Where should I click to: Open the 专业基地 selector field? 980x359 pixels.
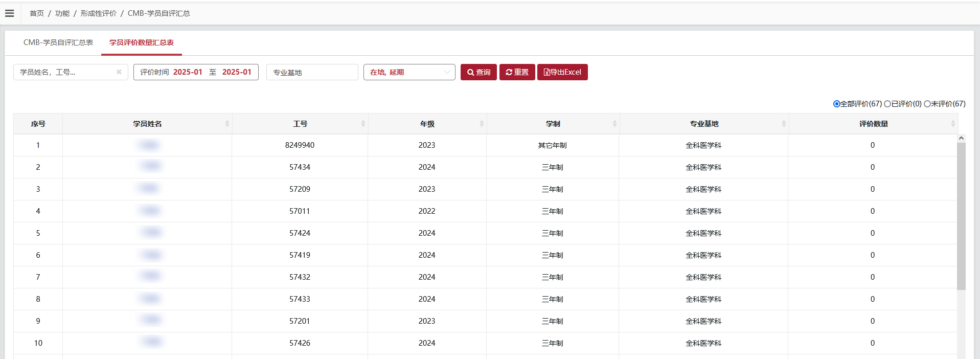pos(312,72)
